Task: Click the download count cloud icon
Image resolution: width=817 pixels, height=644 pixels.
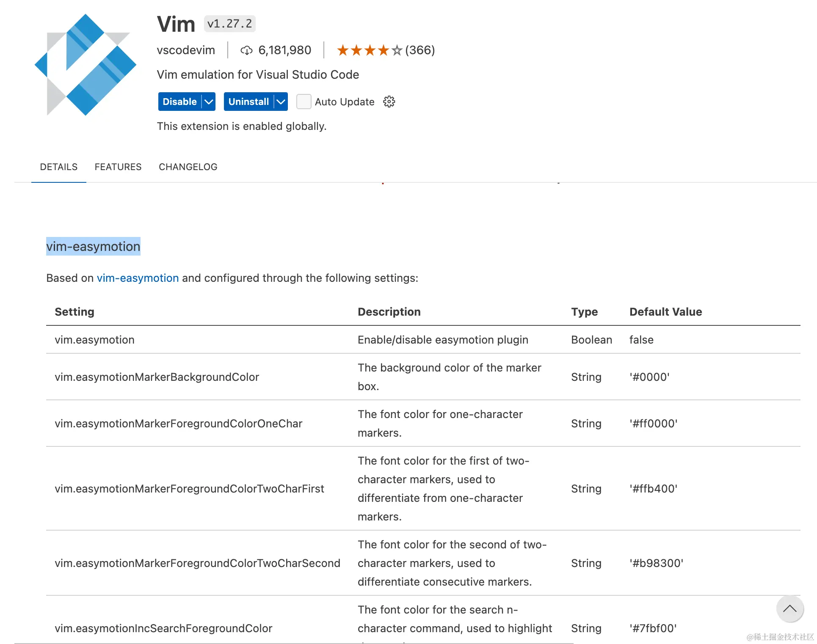Action: (x=246, y=50)
